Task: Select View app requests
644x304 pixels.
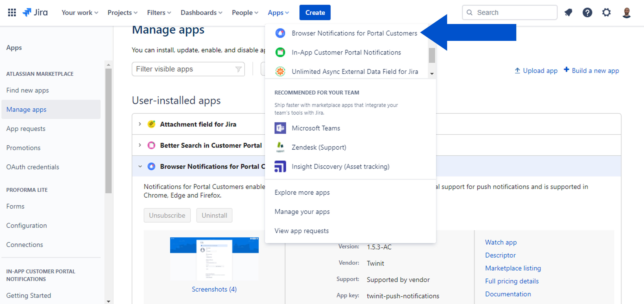Action: (350, 231)
